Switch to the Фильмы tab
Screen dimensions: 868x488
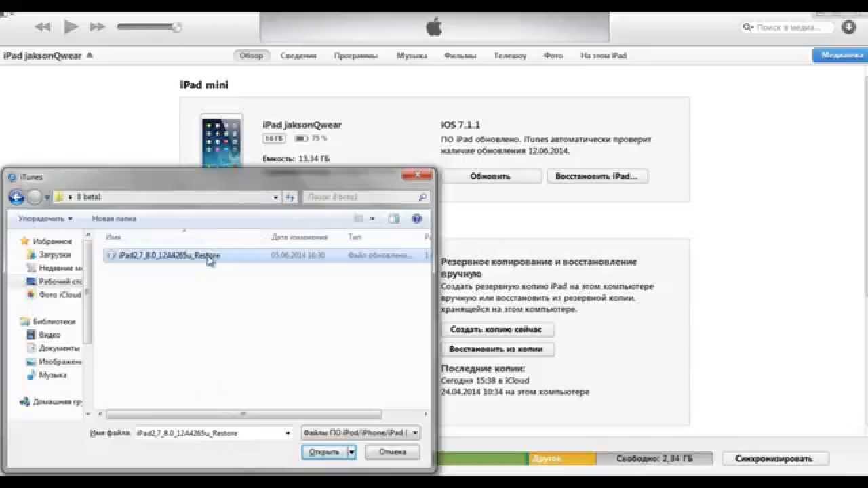point(460,56)
